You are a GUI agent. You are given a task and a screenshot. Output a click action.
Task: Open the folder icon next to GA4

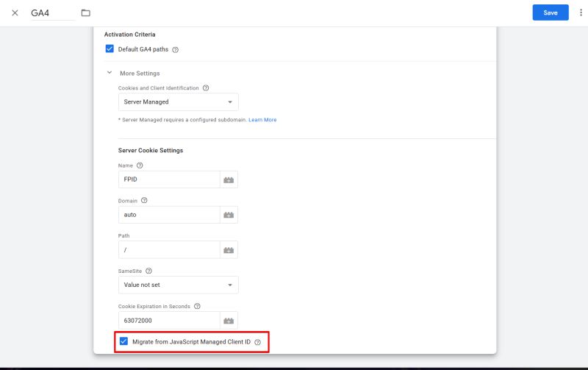(85, 13)
